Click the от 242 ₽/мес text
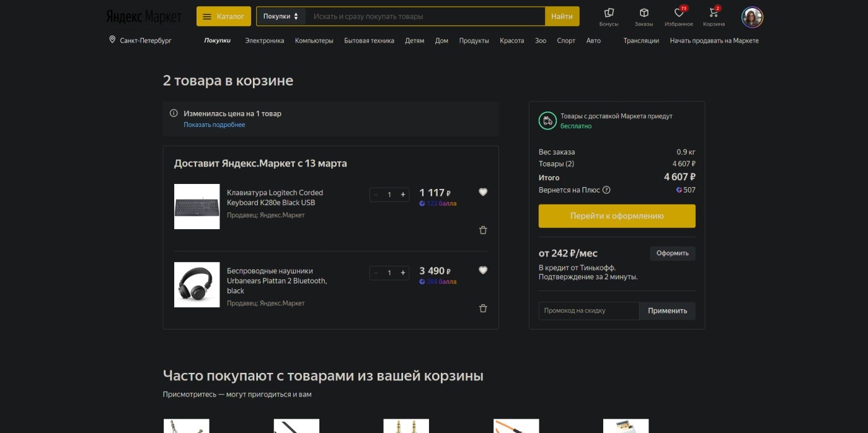868x433 pixels. 568,253
